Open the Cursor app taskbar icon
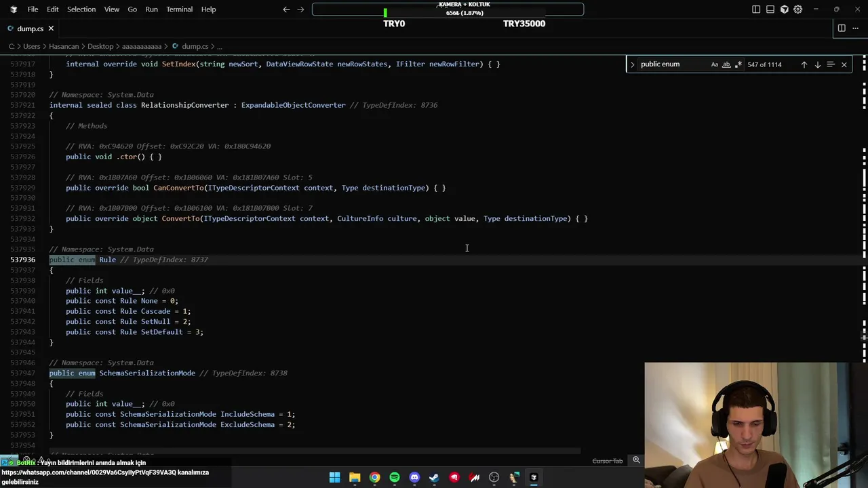 click(534, 477)
